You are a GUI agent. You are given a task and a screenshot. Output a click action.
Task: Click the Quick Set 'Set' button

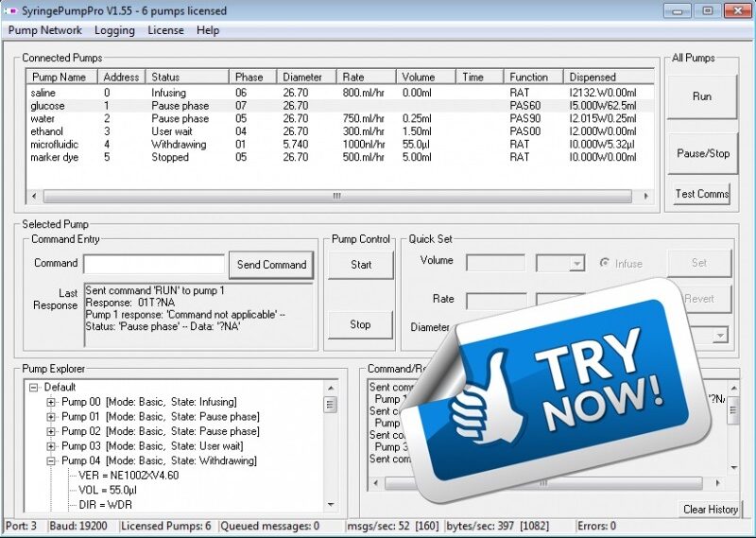[699, 263]
